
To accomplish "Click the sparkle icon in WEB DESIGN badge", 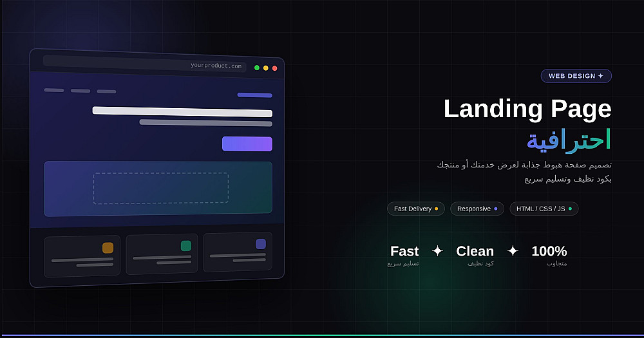I will pos(600,76).
